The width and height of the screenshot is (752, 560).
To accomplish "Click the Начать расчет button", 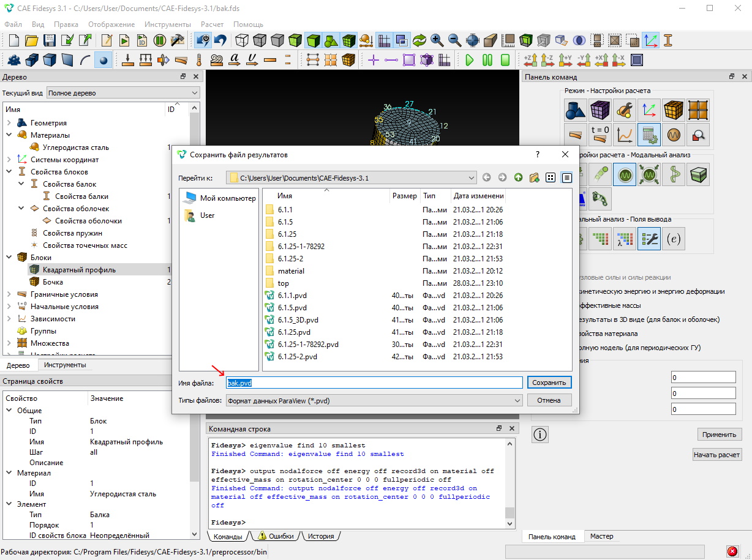I will coord(716,455).
